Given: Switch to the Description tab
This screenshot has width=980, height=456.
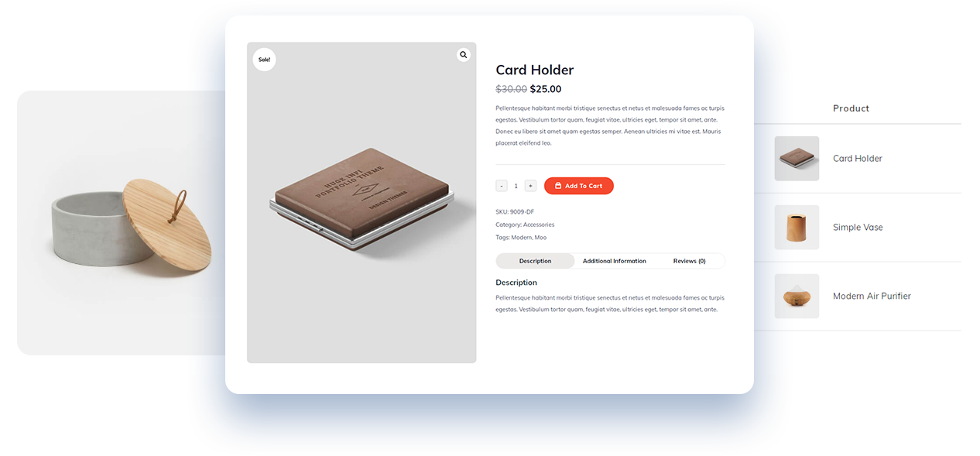Looking at the screenshot, I should pyautogui.click(x=535, y=261).
